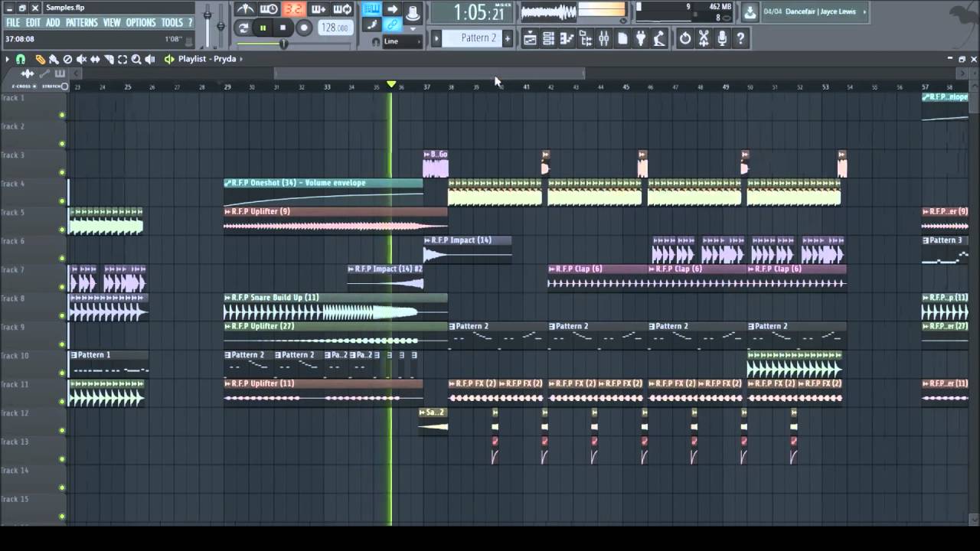This screenshot has height=551, width=980.
Task: Open the R.F.P Impact (14) clip menu
Action: [x=427, y=240]
